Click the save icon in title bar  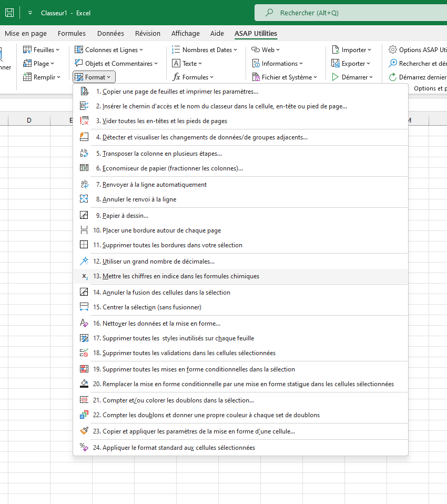pyautogui.click(x=9, y=13)
